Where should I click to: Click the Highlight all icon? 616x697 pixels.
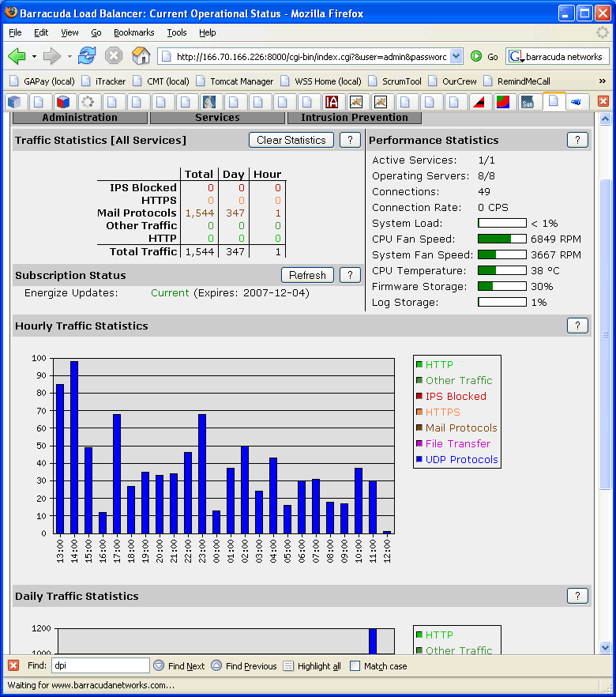pos(288,666)
